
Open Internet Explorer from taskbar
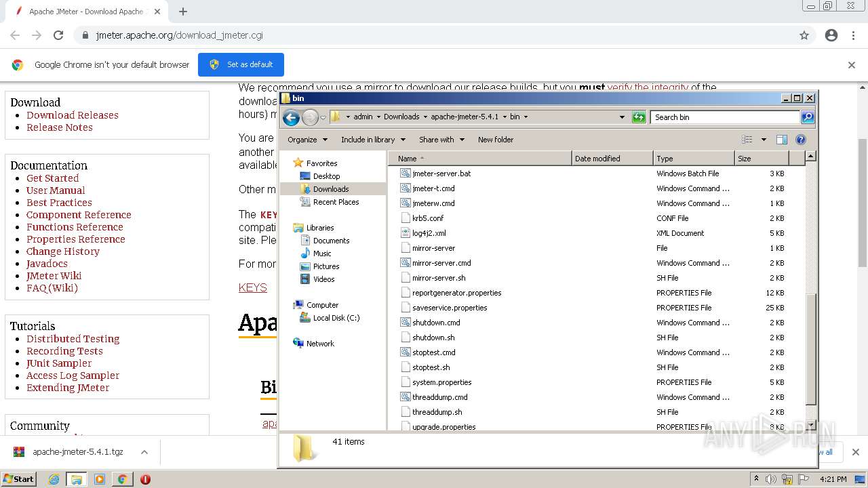tap(54, 479)
